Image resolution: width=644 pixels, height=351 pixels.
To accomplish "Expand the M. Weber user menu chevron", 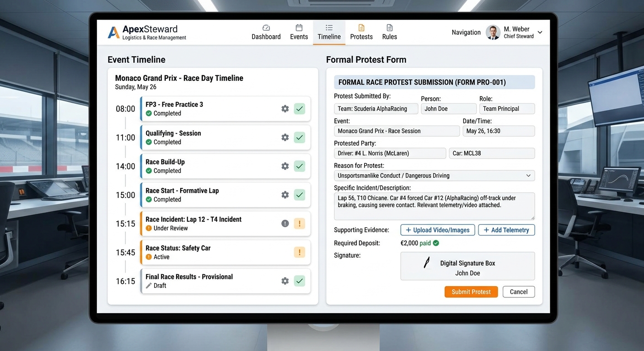I will coord(540,32).
